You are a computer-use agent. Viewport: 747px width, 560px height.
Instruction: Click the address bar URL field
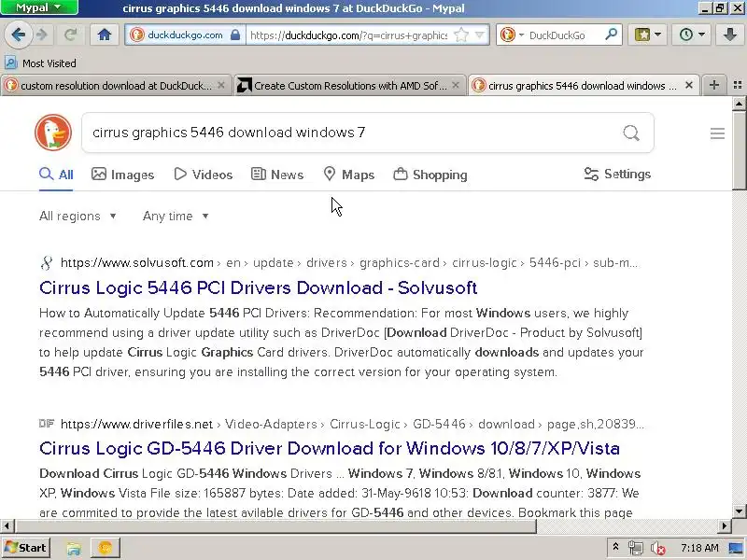tap(348, 35)
